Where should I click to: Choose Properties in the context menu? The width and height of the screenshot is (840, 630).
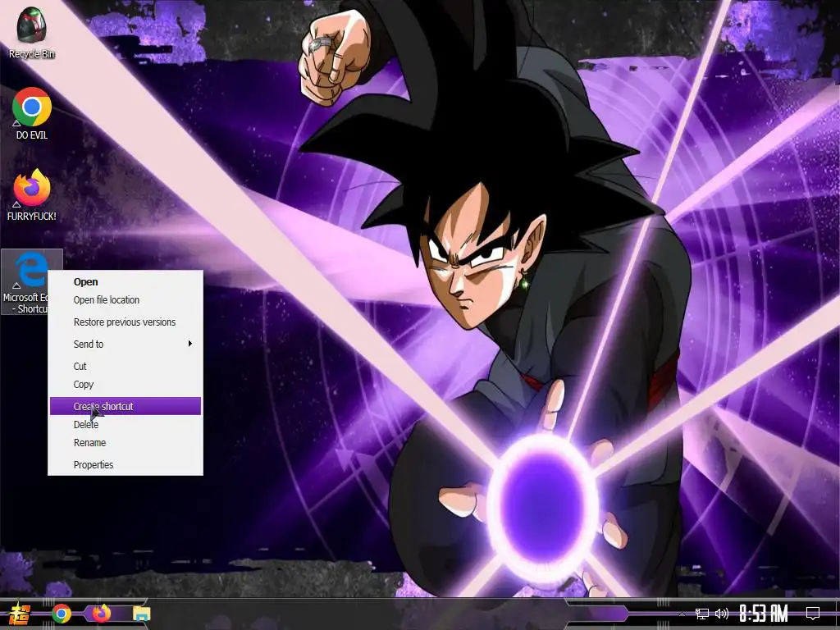126,465
